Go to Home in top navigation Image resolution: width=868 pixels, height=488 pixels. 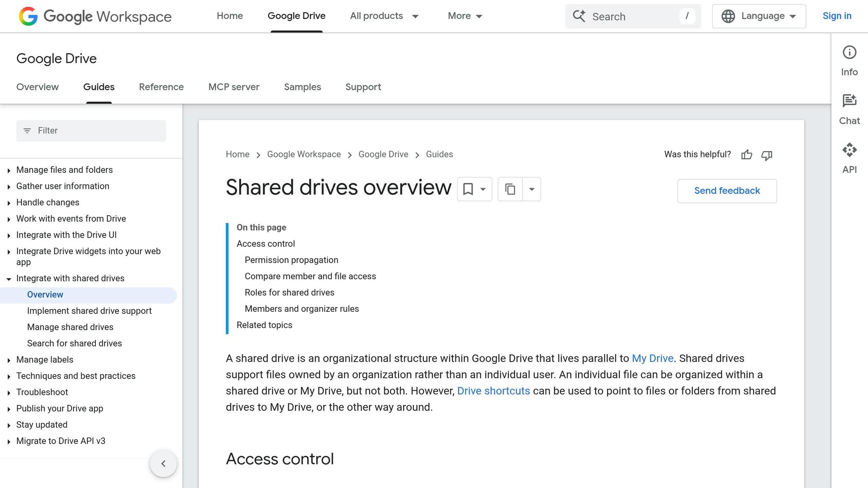230,16
